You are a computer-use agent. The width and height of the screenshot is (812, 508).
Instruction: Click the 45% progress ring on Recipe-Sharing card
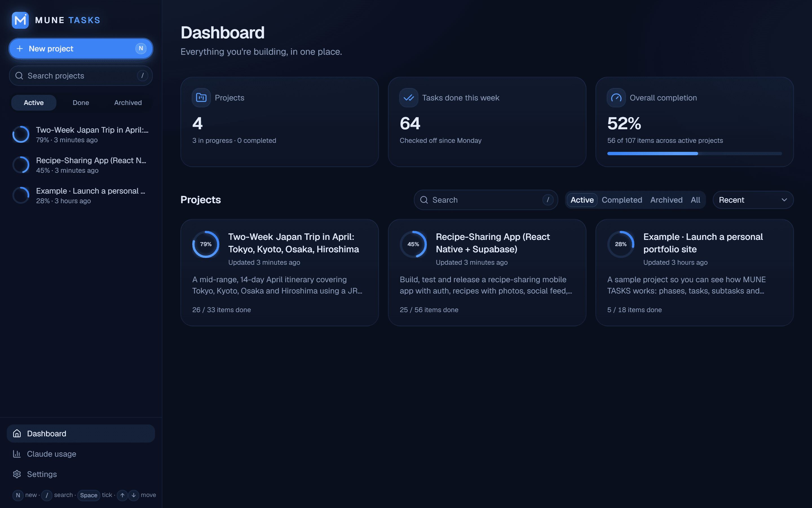(413, 244)
